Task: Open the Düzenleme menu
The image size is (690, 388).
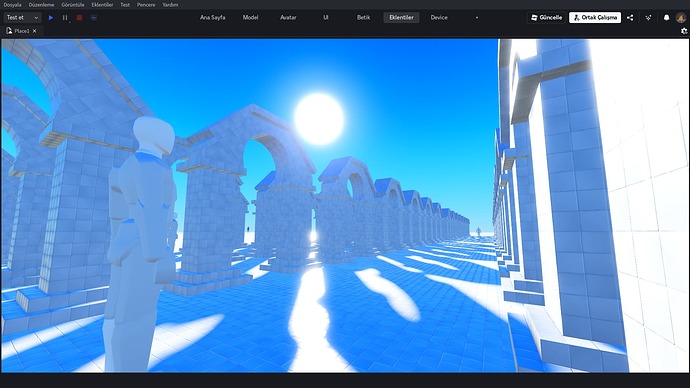Action: pos(41,5)
